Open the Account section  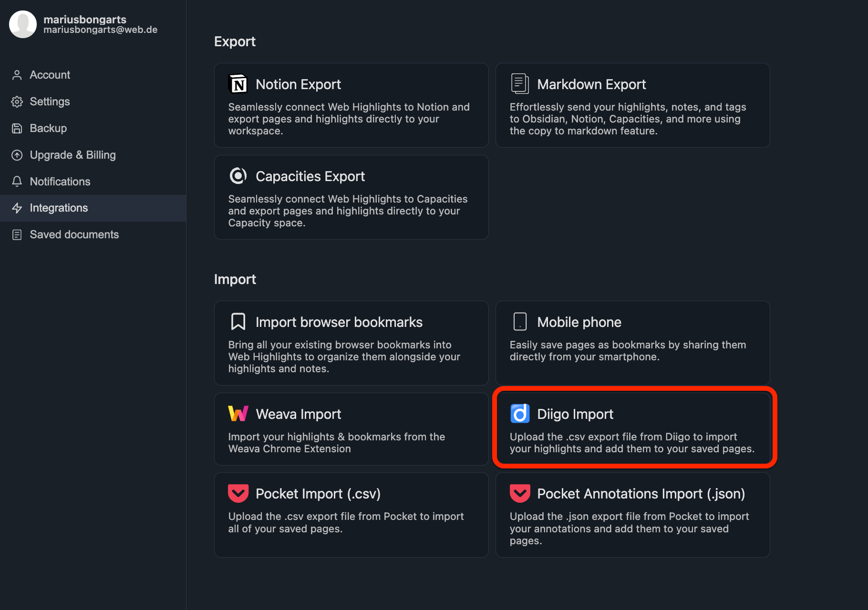click(50, 75)
